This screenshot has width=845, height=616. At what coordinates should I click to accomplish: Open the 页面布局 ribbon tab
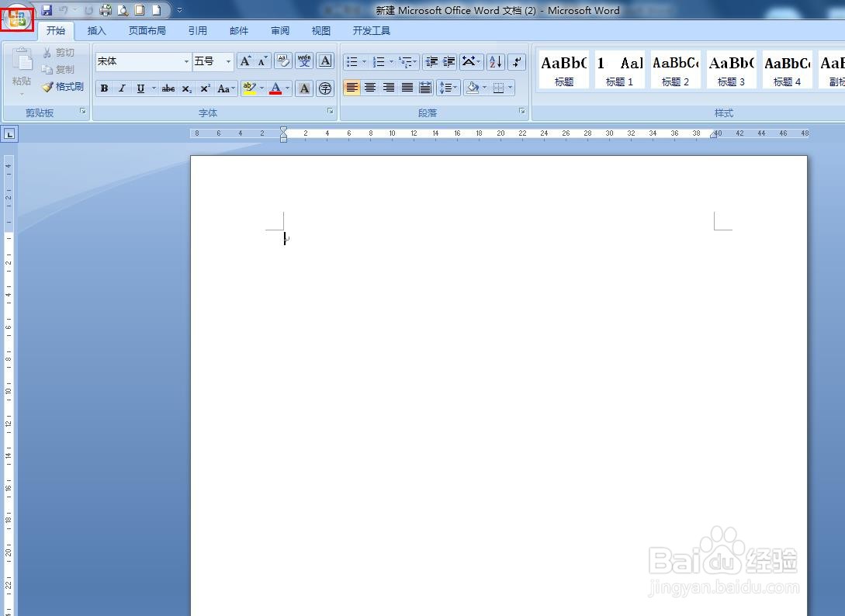pyautogui.click(x=147, y=31)
